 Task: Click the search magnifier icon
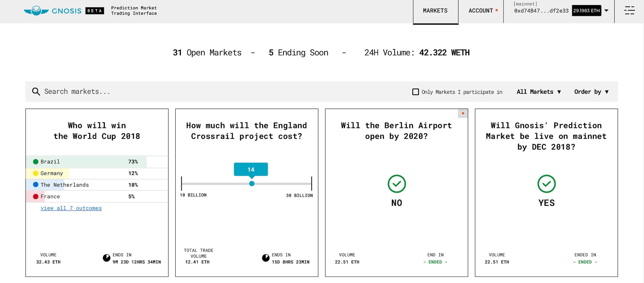pyautogui.click(x=36, y=92)
